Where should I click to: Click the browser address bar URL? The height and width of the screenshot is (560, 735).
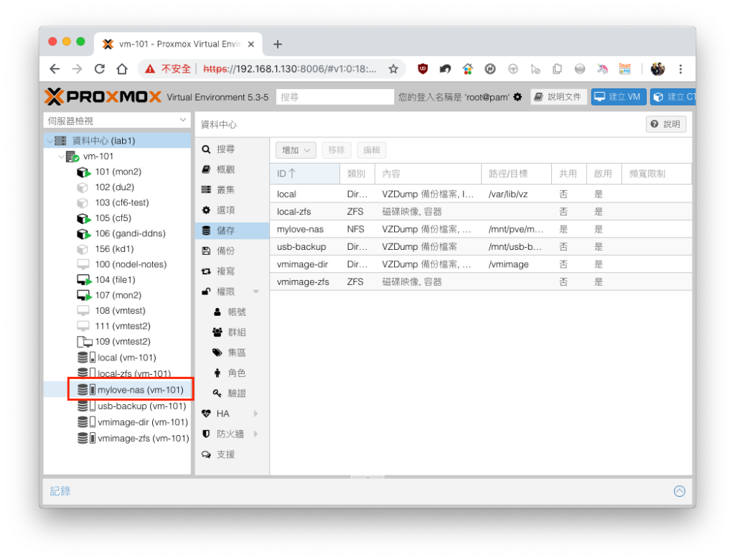(x=290, y=69)
